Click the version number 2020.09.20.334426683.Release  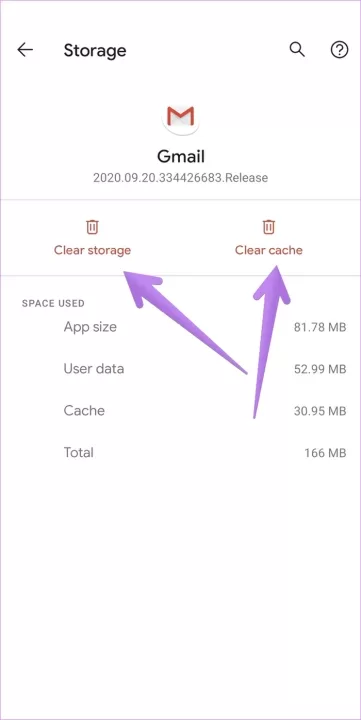(180, 178)
